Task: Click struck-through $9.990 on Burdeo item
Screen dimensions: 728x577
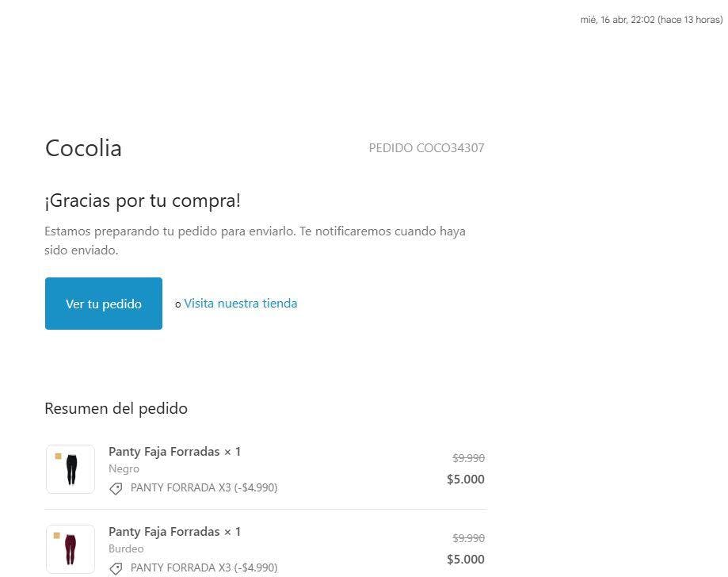Action: (x=468, y=538)
